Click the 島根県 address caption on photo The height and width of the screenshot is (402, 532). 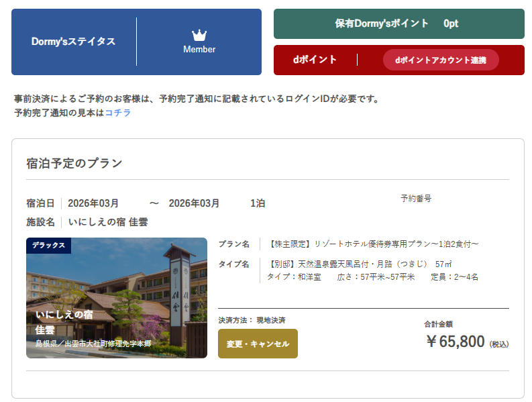click(93, 344)
